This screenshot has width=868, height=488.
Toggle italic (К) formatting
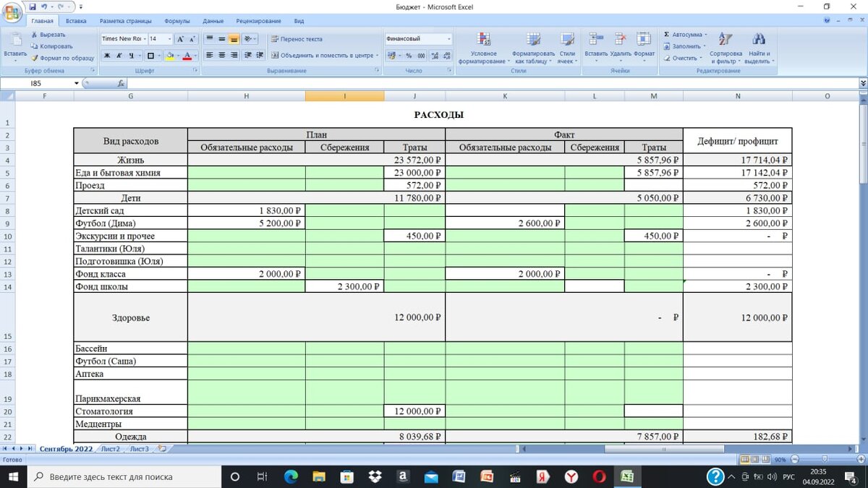[x=119, y=56]
